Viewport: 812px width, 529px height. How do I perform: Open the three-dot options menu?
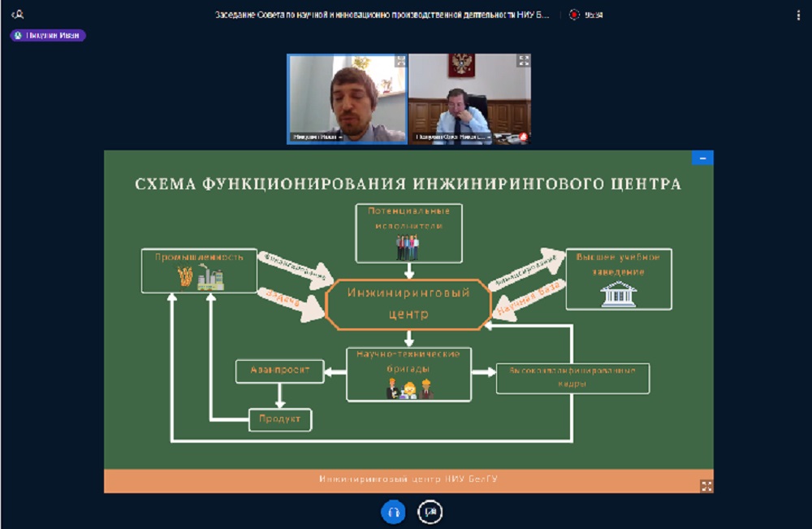point(798,15)
